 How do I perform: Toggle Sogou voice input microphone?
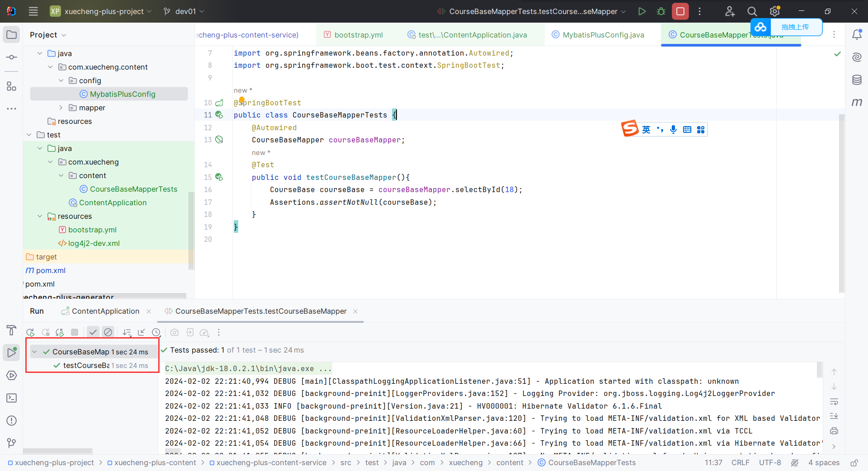click(x=673, y=130)
